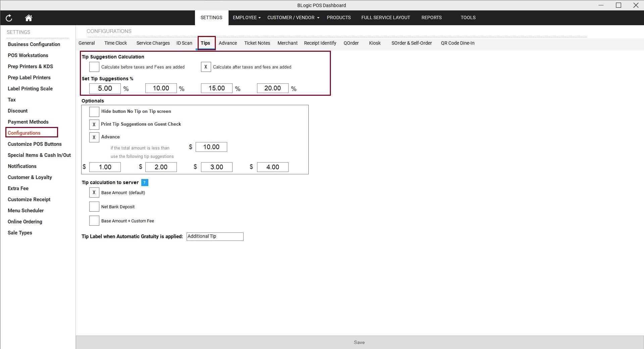Open the CUSTOMER / VENDOR dropdown

tap(293, 17)
